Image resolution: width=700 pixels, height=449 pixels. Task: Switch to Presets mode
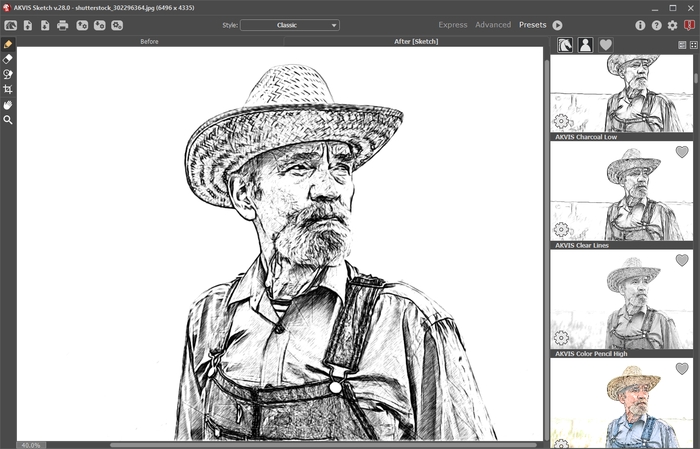click(533, 25)
